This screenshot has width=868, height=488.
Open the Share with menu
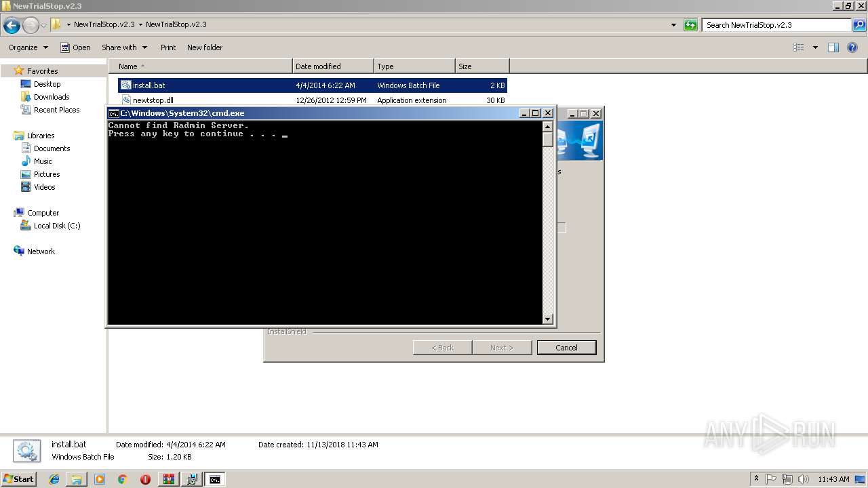(124, 47)
